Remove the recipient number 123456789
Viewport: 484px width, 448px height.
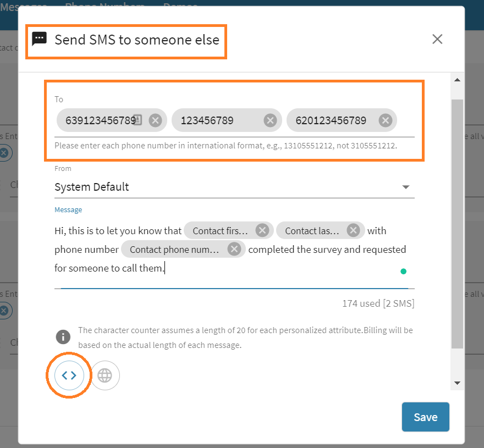(x=269, y=120)
